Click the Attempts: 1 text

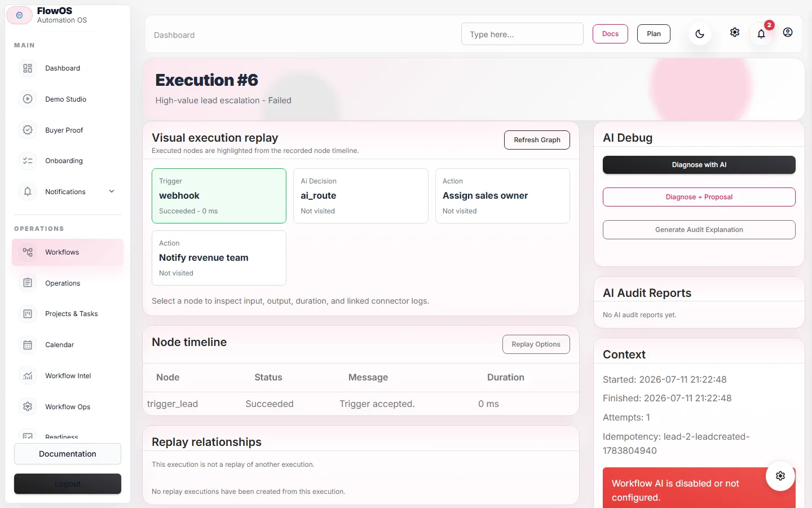point(626,418)
